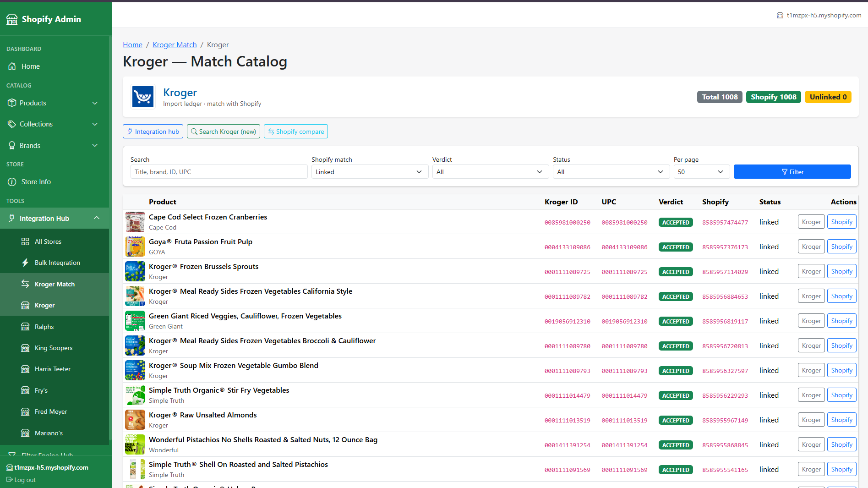The image size is (868, 488).
Task: Open Goya Fruta Passion Fruit Pulp thumbnail
Action: pyautogui.click(x=135, y=247)
